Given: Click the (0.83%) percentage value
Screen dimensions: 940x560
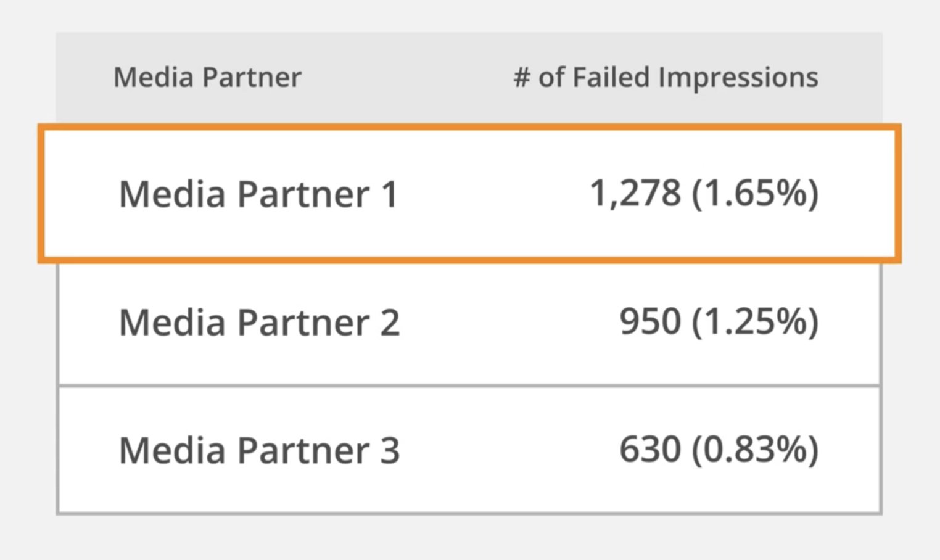Looking at the screenshot, I should [755, 449].
